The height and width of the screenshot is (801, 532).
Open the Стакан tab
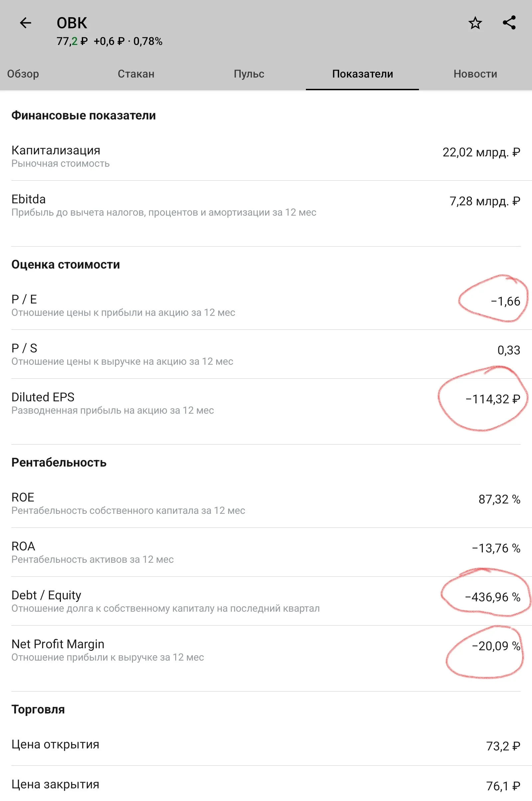click(x=136, y=74)
